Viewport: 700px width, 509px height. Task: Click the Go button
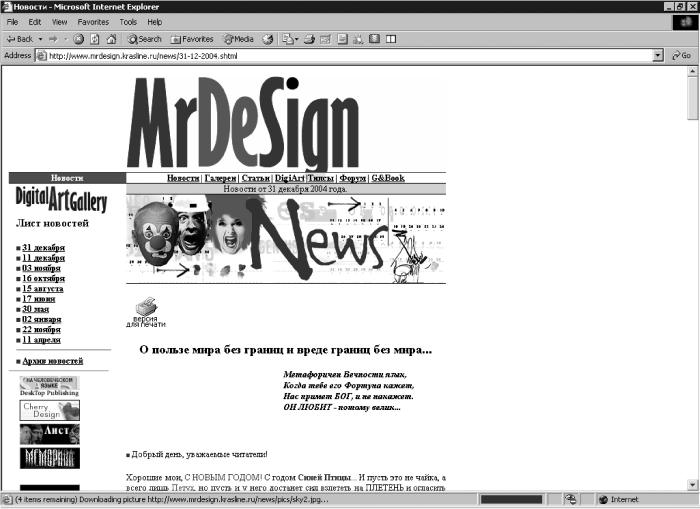click(x=681, y=56)
